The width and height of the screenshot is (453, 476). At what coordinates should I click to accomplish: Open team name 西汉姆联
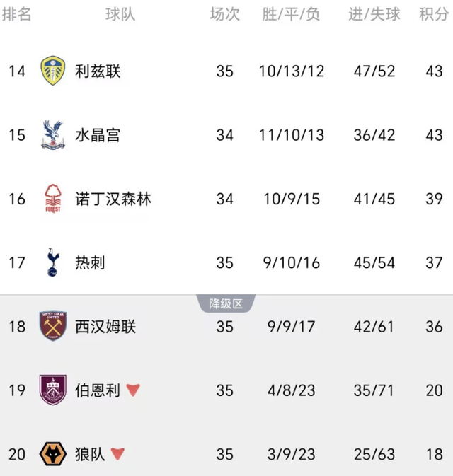point(105,327)
